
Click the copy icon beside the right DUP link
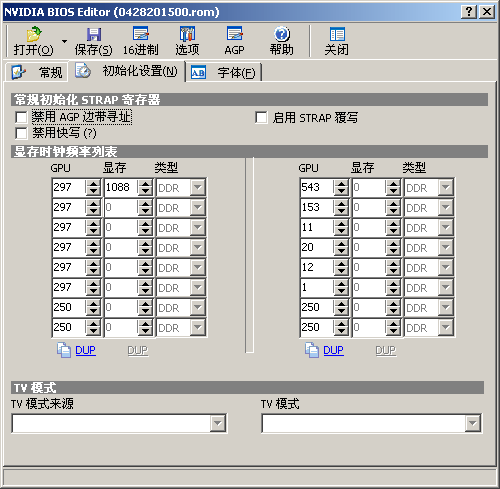pos(312,350)
